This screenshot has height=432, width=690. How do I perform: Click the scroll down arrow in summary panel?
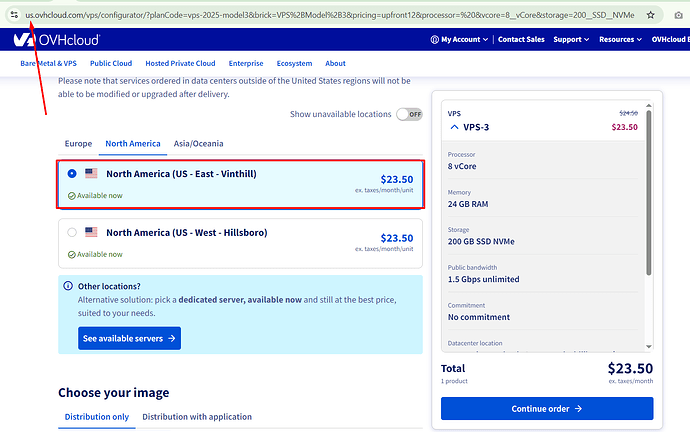click(649, 347)
